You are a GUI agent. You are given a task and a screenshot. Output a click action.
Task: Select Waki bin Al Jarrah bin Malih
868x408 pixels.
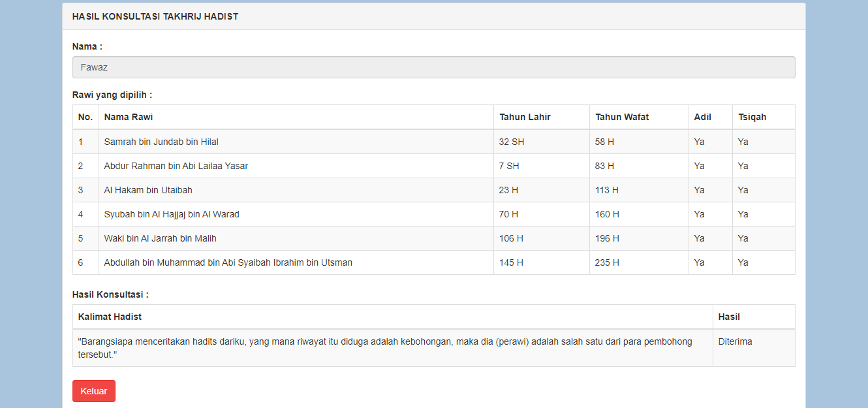(160, 238)
